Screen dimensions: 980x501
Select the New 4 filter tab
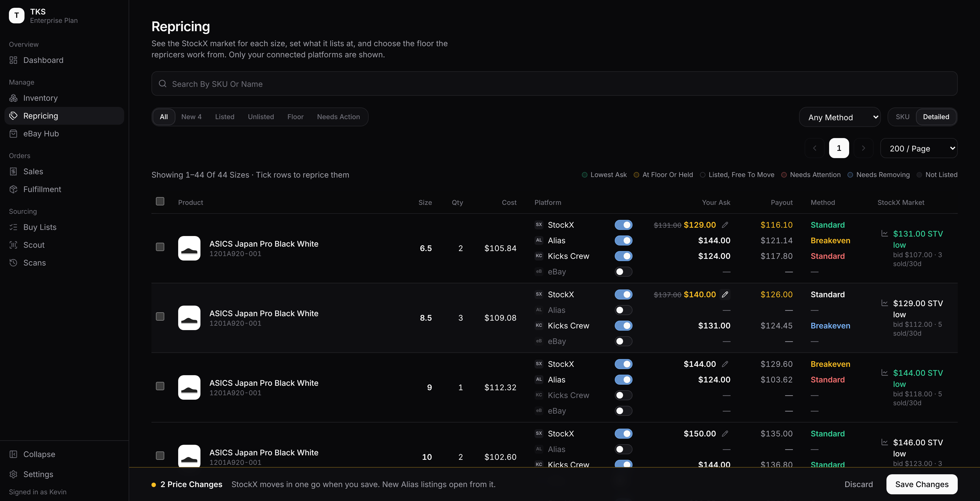coord(191,117)
